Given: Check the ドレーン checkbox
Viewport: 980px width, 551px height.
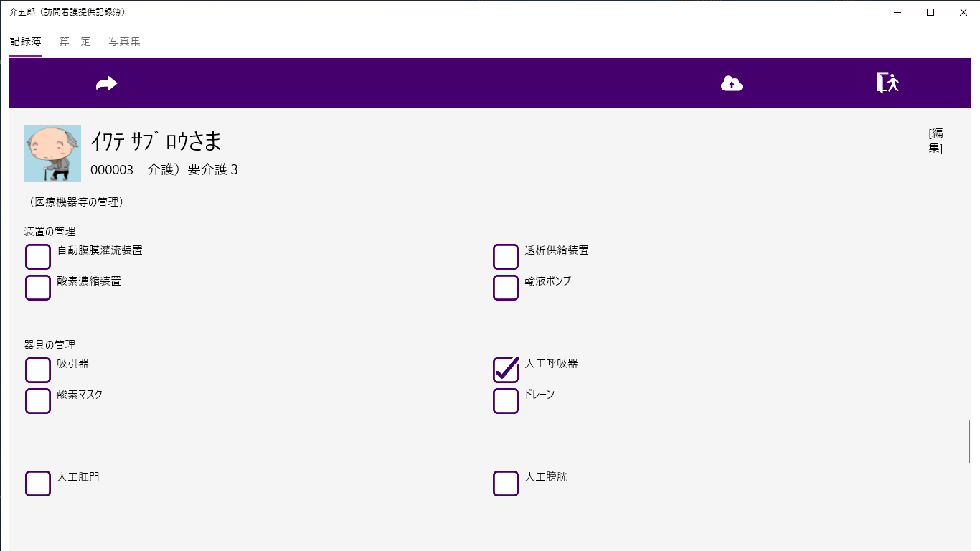Looking at the screenshot, I should pyautogui.click(x=506, y=401).
